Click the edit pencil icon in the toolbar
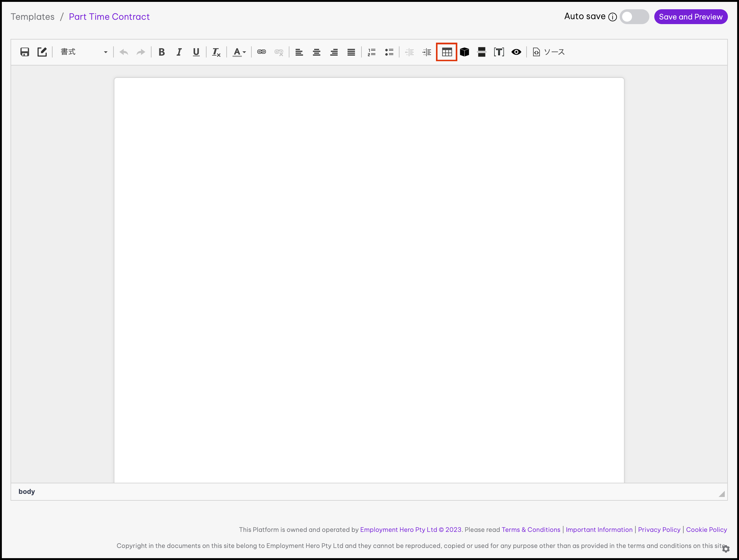The width and height of the screenshot is (739, 560). 42,52
